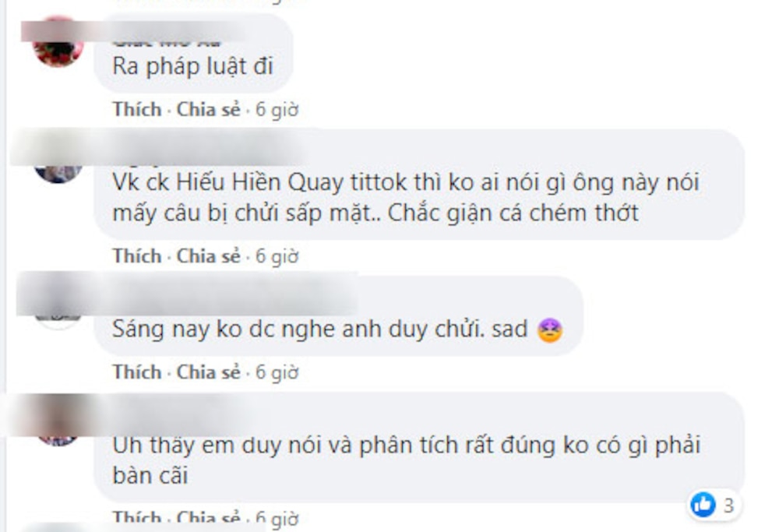779x532 pixels.
Task: Click Thích under "Chắc giận cá chém thớt" comment
Action: 137,255
